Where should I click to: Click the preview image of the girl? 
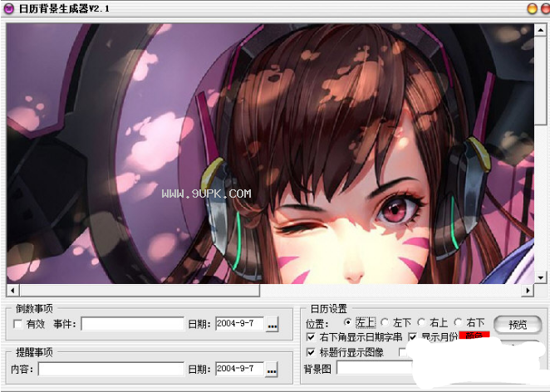point(270,154)
